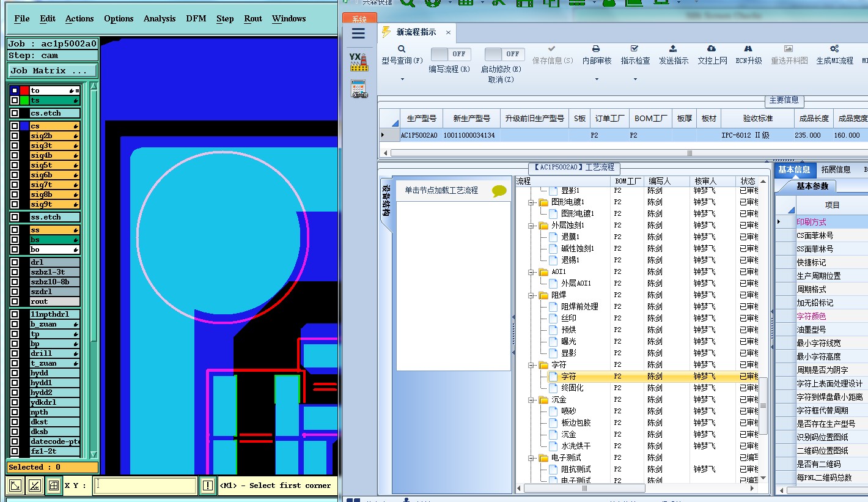Check the box for layer rout
The width and height of the screenshot is (868, 502).
pyautogui.click(x=15, y=301)
